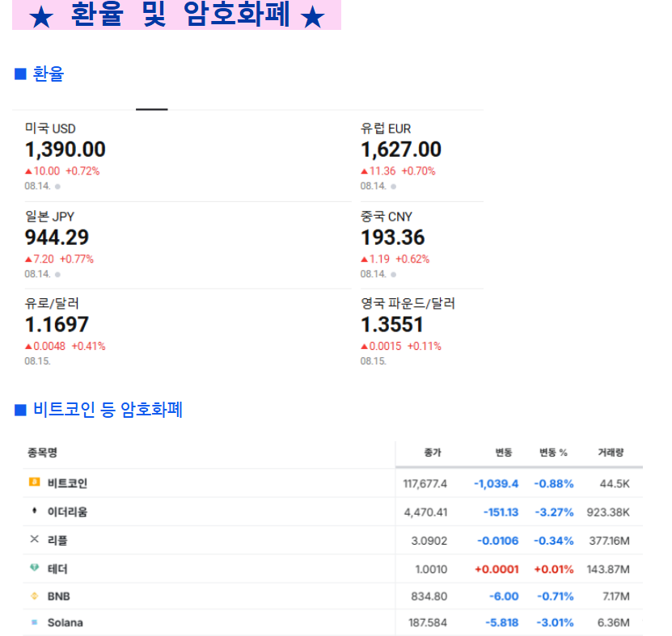672x636 pixels.
Task: Click Ethereum volume 923.38K
Action: point(608,512)
